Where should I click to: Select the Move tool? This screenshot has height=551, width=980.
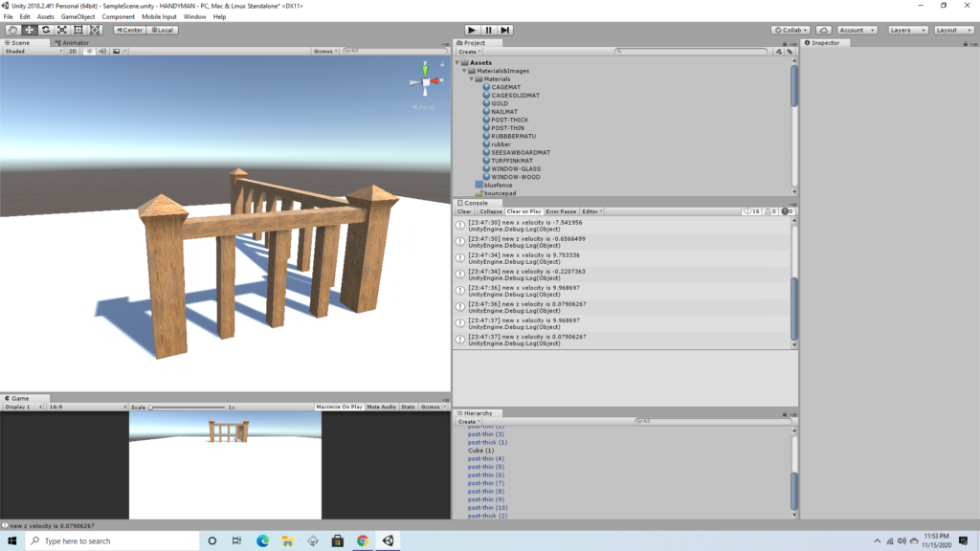(29, 30)
